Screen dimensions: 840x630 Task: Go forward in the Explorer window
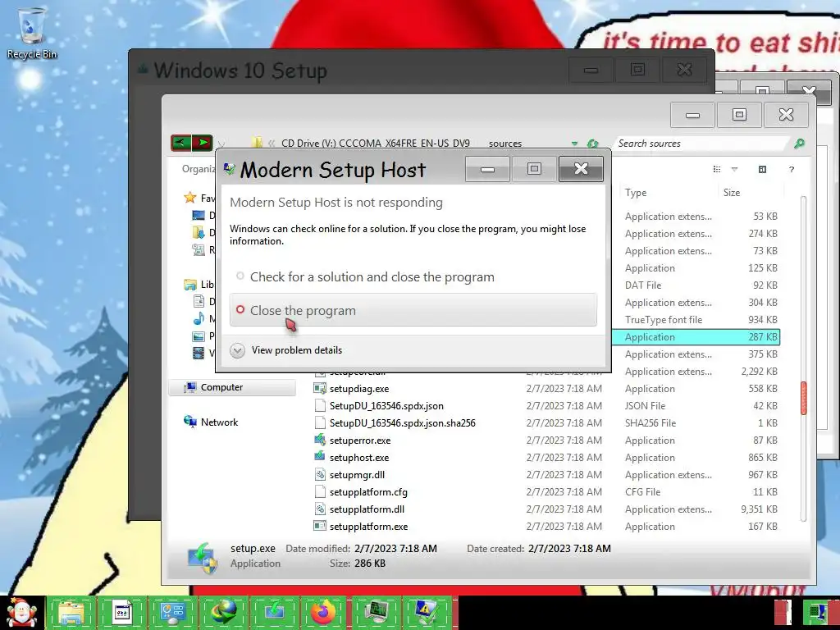click(202, 143)
